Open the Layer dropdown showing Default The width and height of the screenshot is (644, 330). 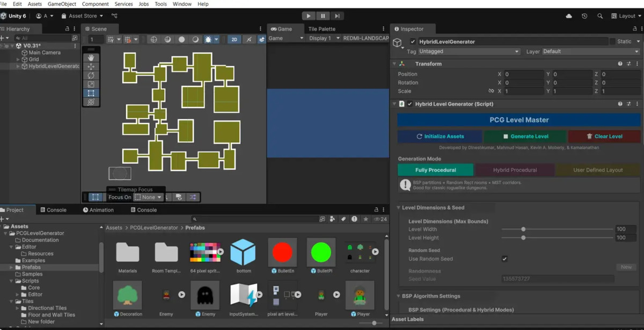[x=590, y=52]
